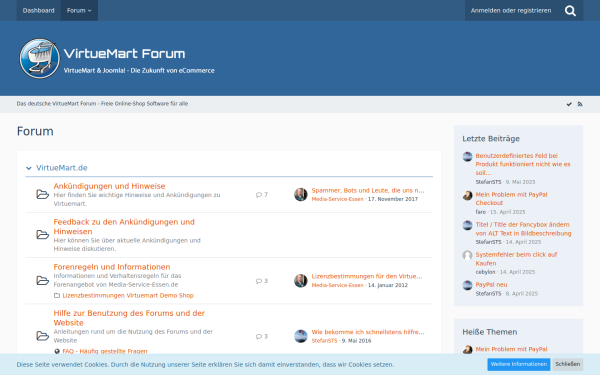
Task: Click avatar beside Systemfehler beim click auf Kaufen
Action: (x=467, y=255)
